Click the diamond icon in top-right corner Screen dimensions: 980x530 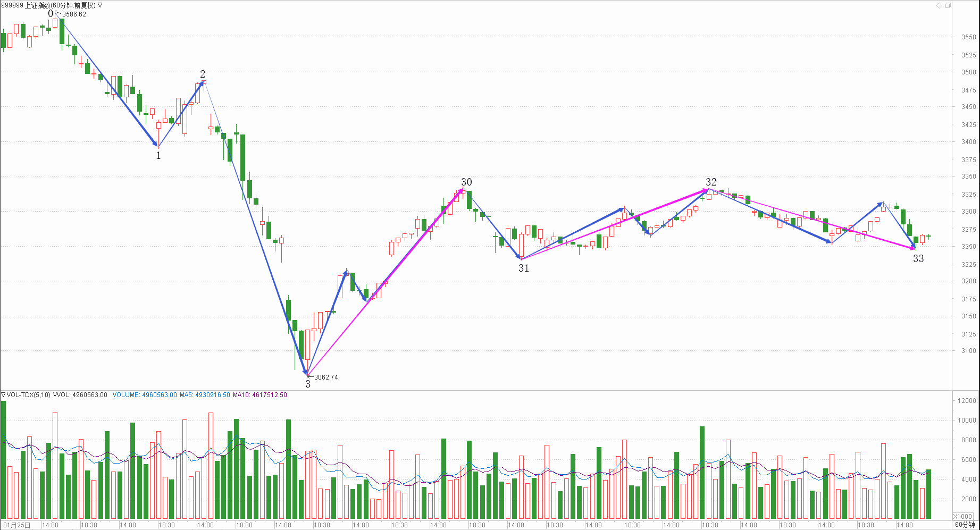(x=940, y=5)
